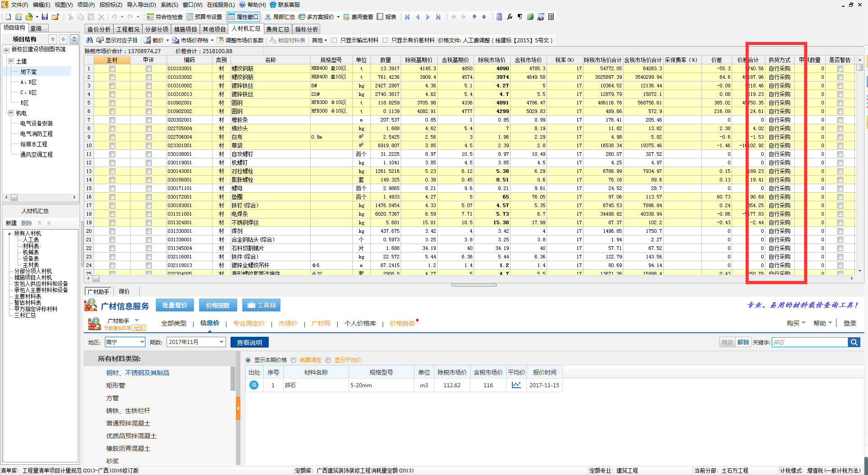This screenshot has width=868, height=475.
Task: Click the category list vertical scrollbar
Action: pos(233,379)
